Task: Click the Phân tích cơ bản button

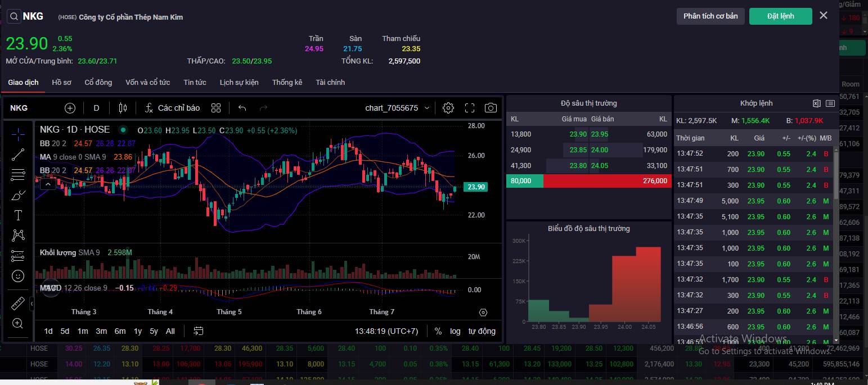Action: (710, 16)
